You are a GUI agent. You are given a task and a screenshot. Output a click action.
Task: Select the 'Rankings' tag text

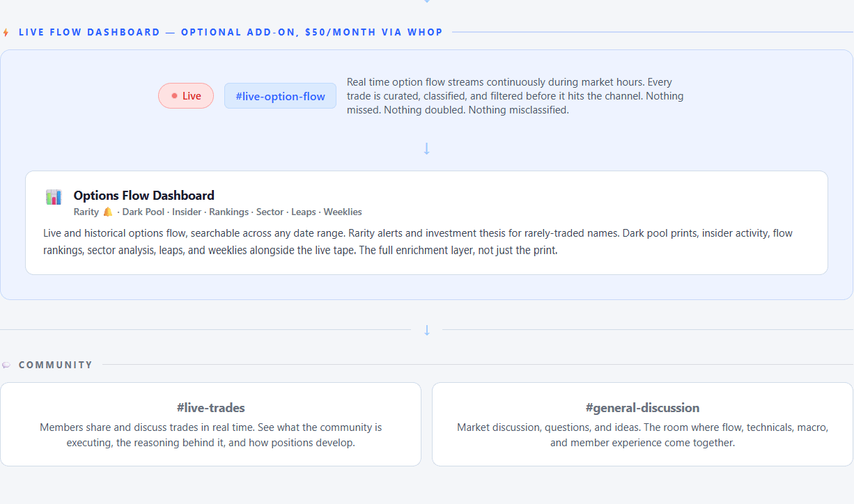(229, 212)
